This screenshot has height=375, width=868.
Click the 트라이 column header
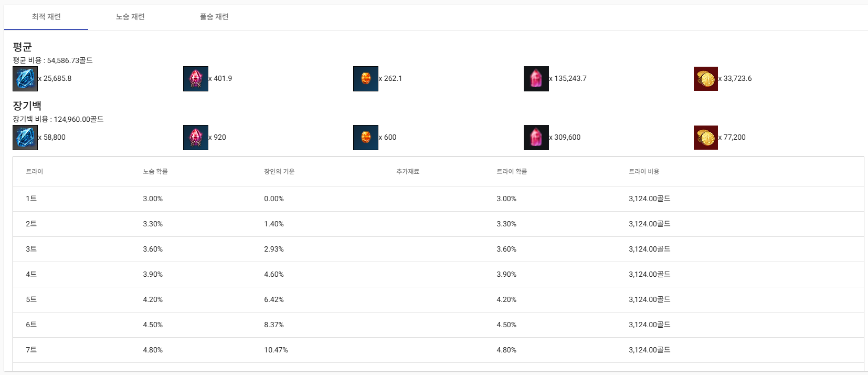click(x=35, y=172)
